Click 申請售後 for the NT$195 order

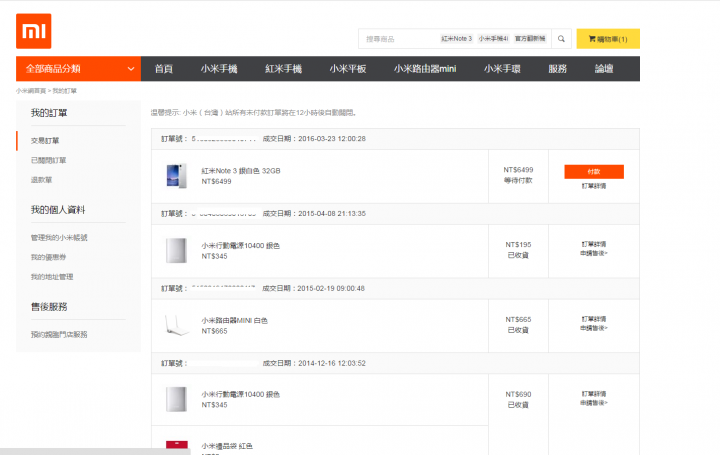click(x=594, y=253)
